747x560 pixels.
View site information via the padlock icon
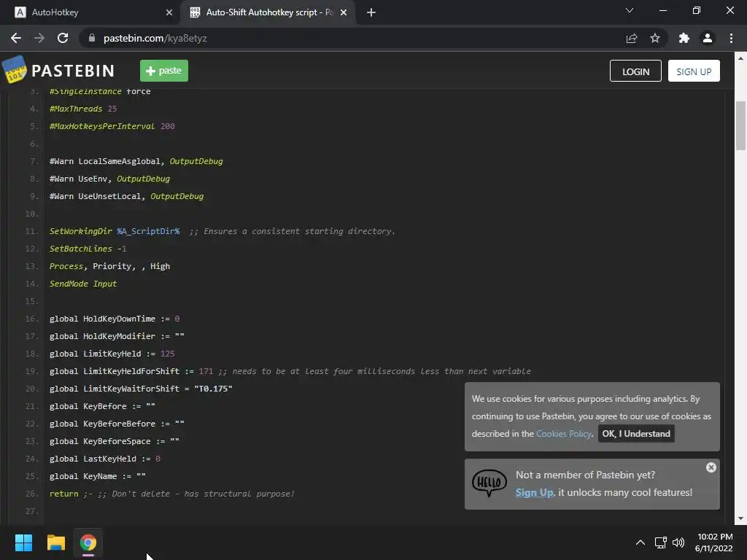[92, 38]
